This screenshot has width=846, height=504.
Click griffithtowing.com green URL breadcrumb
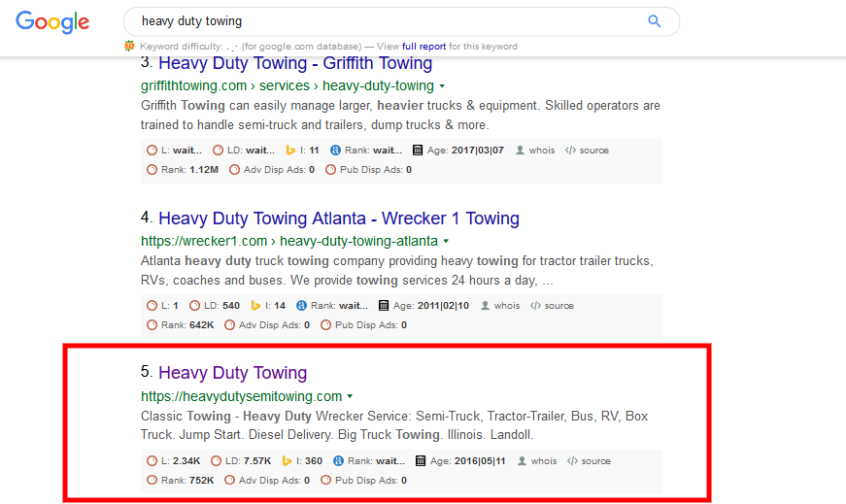(288, 86)
